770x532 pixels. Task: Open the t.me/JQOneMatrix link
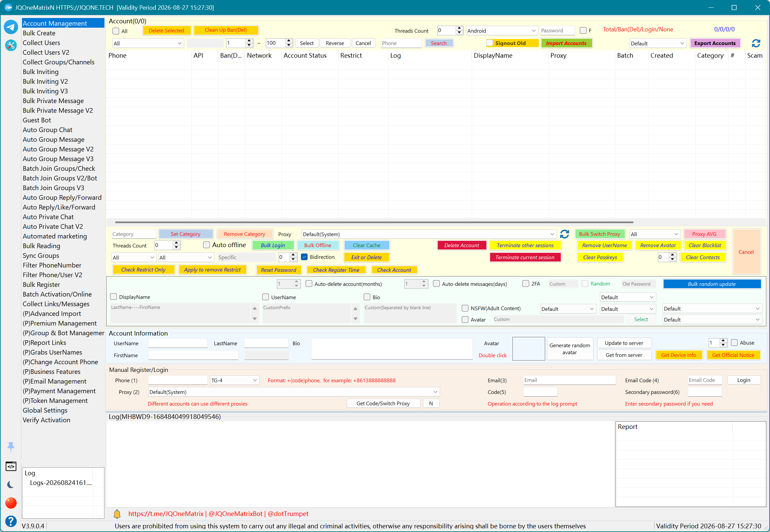(166, 514)
